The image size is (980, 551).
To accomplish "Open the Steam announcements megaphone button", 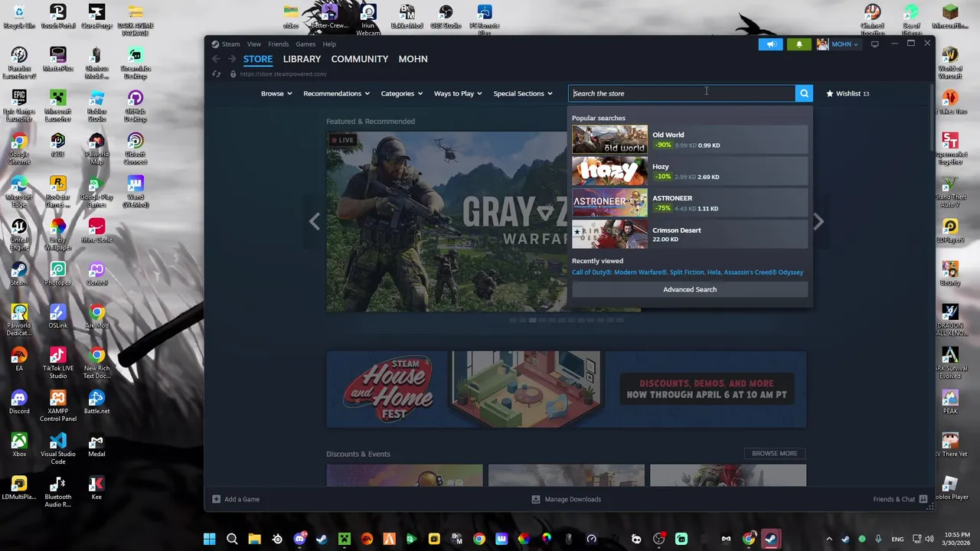I will [x=772, y=44].
